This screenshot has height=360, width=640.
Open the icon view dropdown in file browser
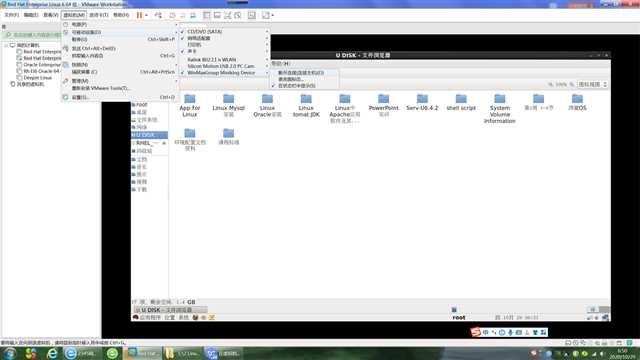tap(592, 84)
